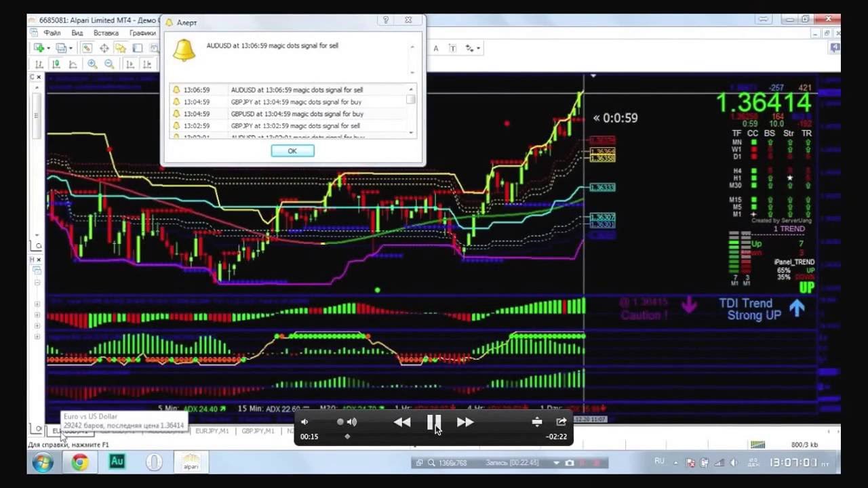This screenshot has width=868, height=488.
Task: Click the RU language indicator in tray
Action: tap(659, 462)
